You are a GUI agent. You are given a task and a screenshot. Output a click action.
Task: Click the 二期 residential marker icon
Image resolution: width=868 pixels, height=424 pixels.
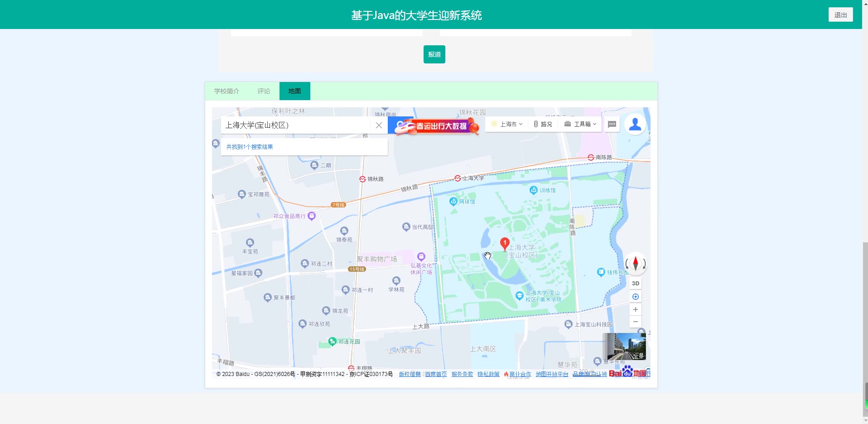click(314, 165)
